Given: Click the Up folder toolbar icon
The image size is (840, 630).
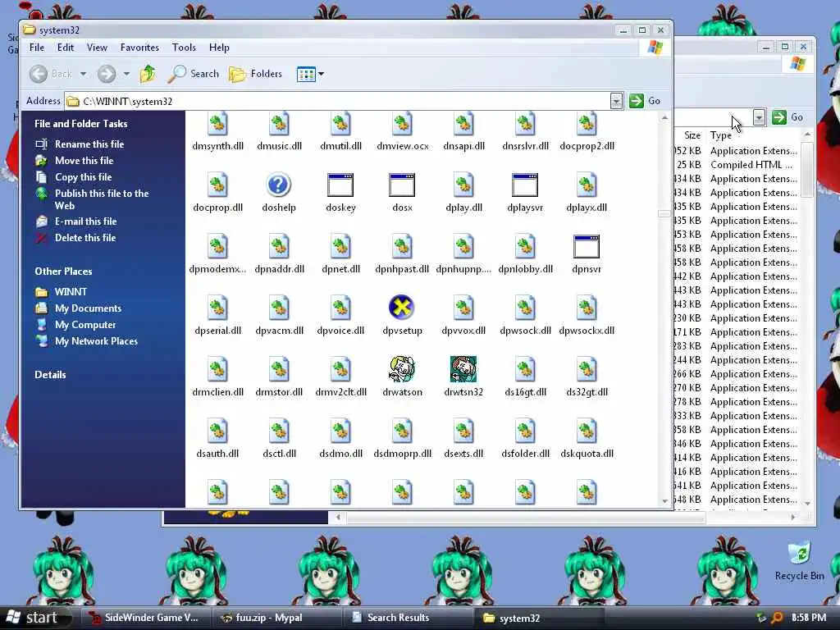Looking at the screenshot, I should point(148,74).
